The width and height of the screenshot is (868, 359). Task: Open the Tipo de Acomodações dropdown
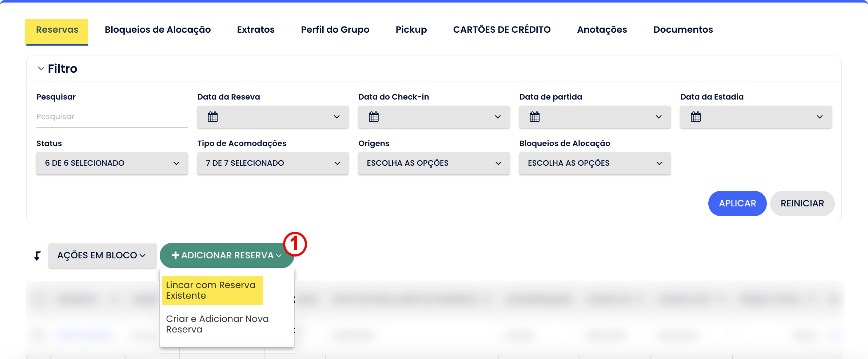point(273,163)
